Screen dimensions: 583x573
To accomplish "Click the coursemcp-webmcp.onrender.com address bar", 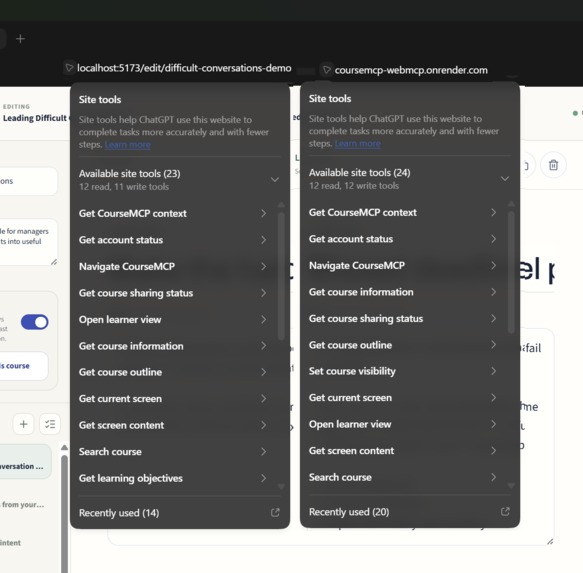I will pos(411,70).
